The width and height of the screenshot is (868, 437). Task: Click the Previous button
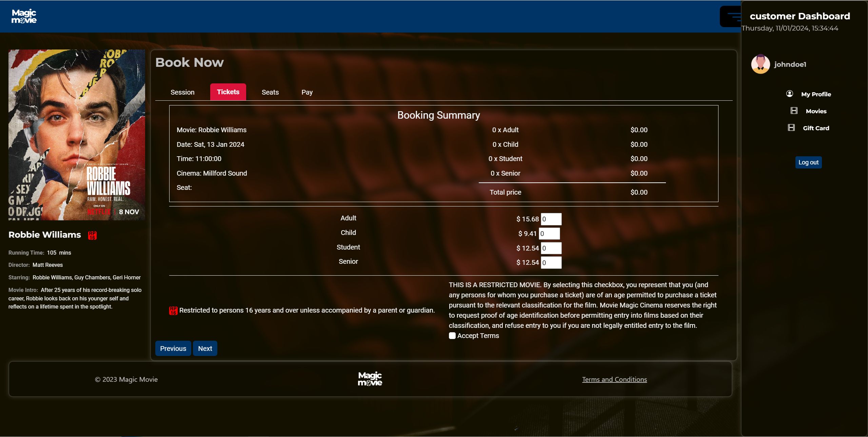[x=173, y=349]
